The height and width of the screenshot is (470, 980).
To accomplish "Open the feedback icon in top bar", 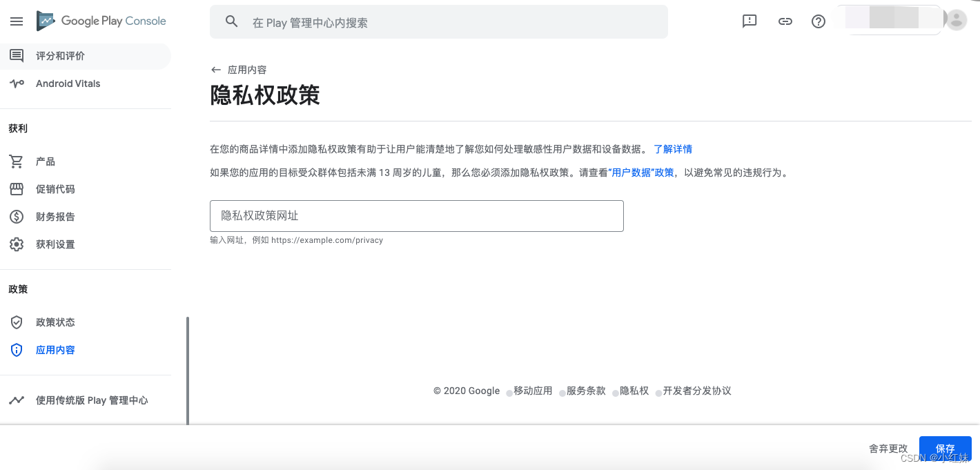I will point(749,21).
